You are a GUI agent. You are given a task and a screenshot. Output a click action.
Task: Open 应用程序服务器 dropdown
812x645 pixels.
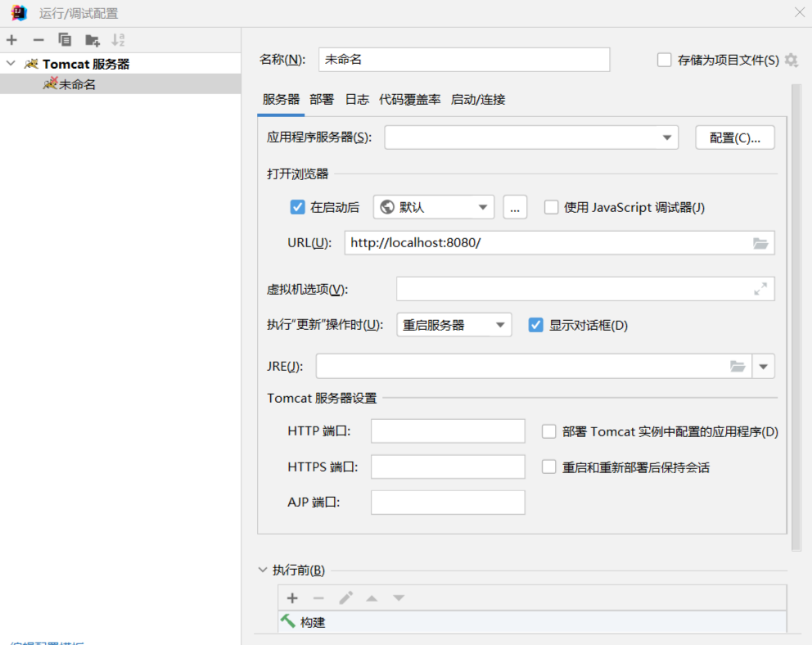(x=531, y=138)
